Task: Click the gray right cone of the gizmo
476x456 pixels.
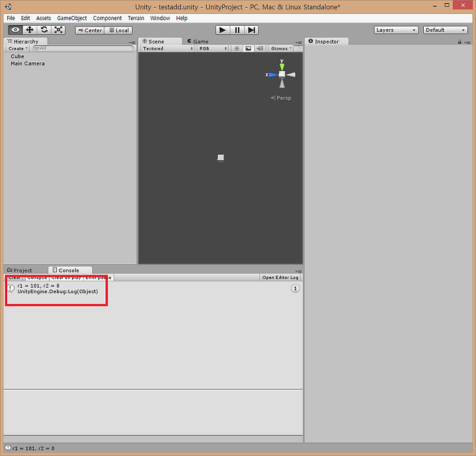Action: (291, 75)
